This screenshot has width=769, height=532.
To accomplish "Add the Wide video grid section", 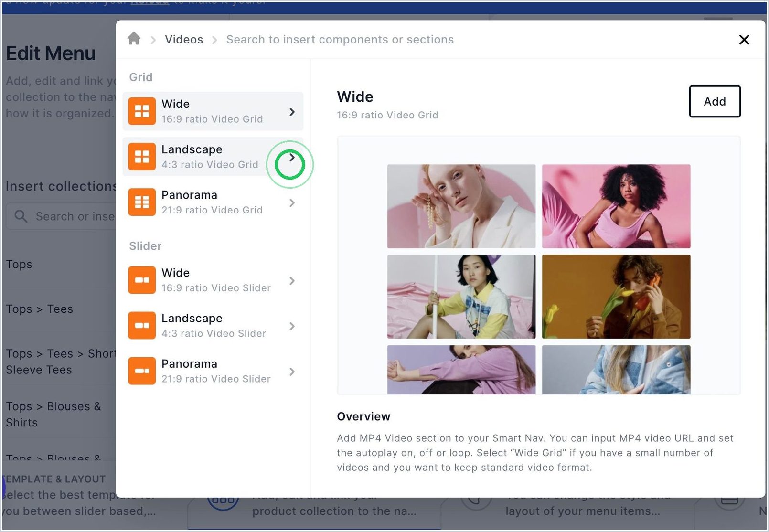I will pos(715,101).
